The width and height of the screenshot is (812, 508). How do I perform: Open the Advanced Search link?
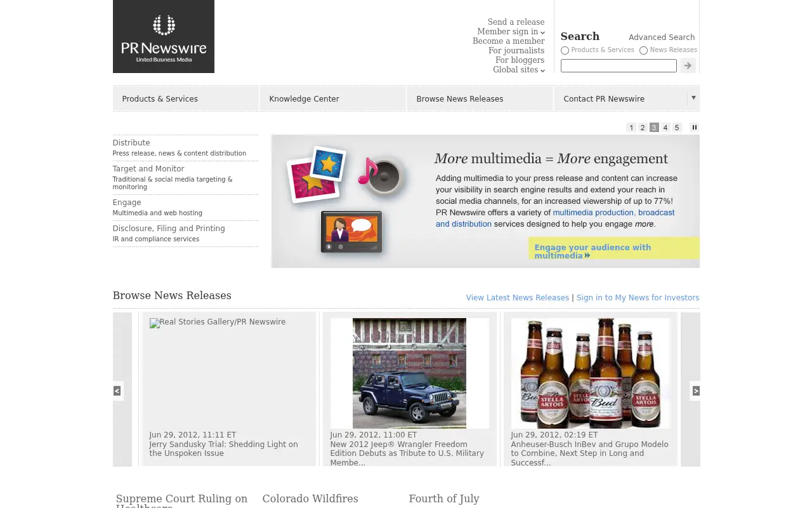662,37
